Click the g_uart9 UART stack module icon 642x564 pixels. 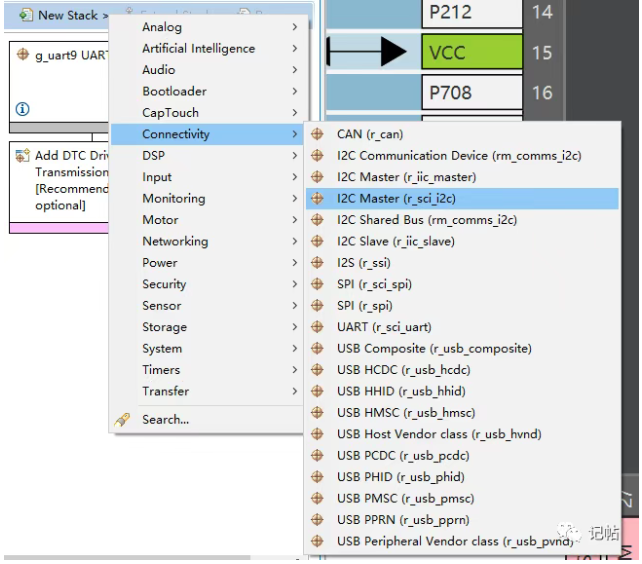coord(23,54)
